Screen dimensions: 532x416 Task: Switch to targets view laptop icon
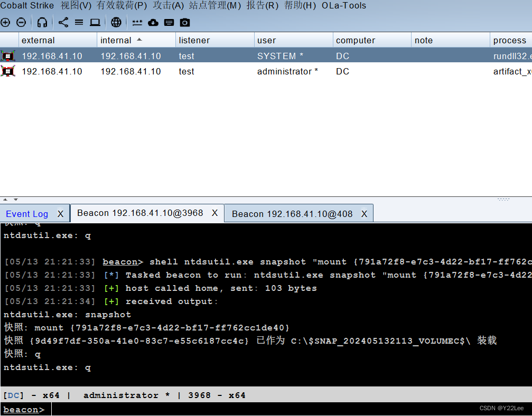(95, 22)
